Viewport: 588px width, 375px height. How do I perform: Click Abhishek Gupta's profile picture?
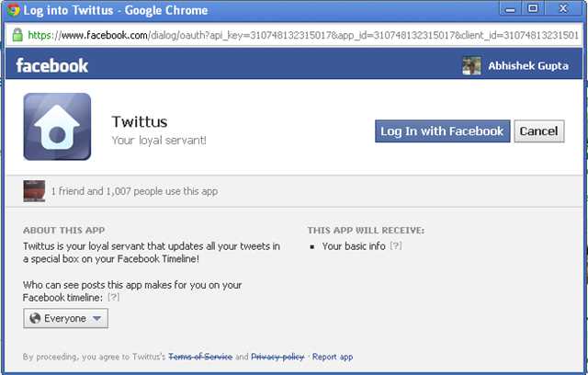(470, 65)
